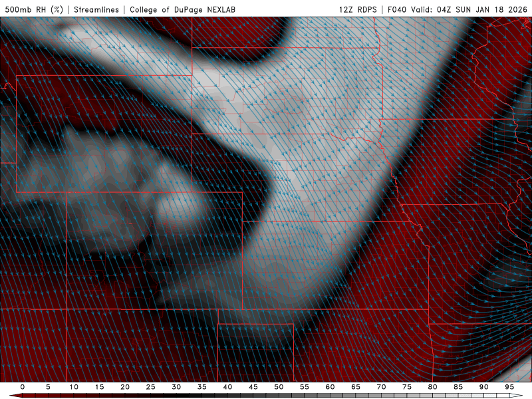Viewport: 532px width, 399px height.
Task: Click the colorbar label "40"
Action: (227, 387)
